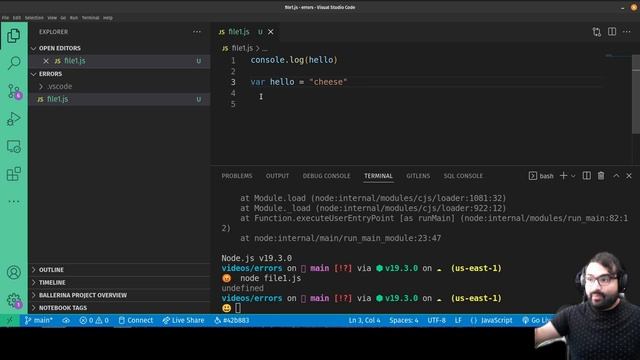The image size is (640, 360).
Task: Switch to the GitLens tab
Action: tap(418, 176)
